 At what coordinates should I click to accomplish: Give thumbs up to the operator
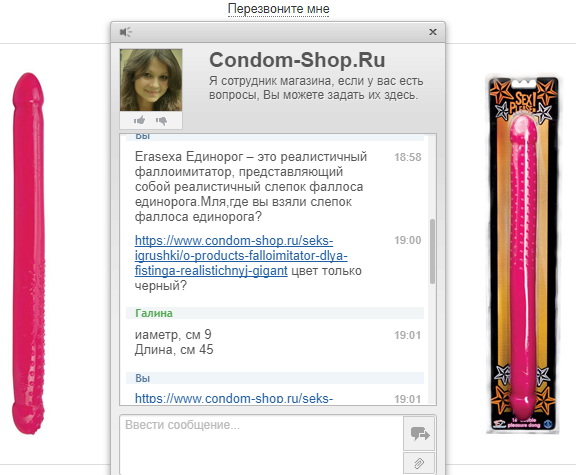pyautogui.click(x=139, y=120)
